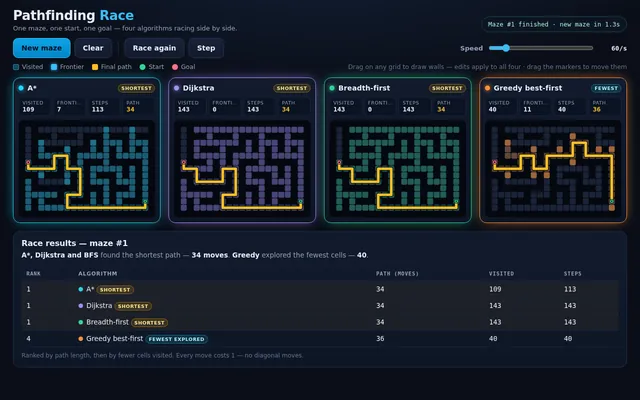This screenshot has width=640, height=400.
Task: Click the Clear button
Action: click(93, 48)
